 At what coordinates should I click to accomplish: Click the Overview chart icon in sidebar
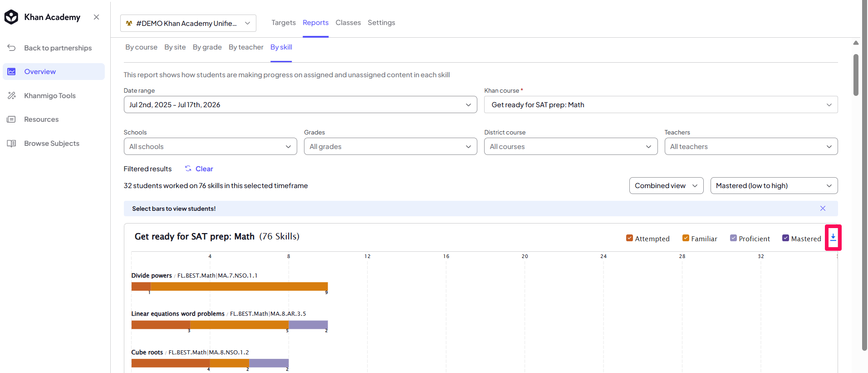click(x=12, y=72)
